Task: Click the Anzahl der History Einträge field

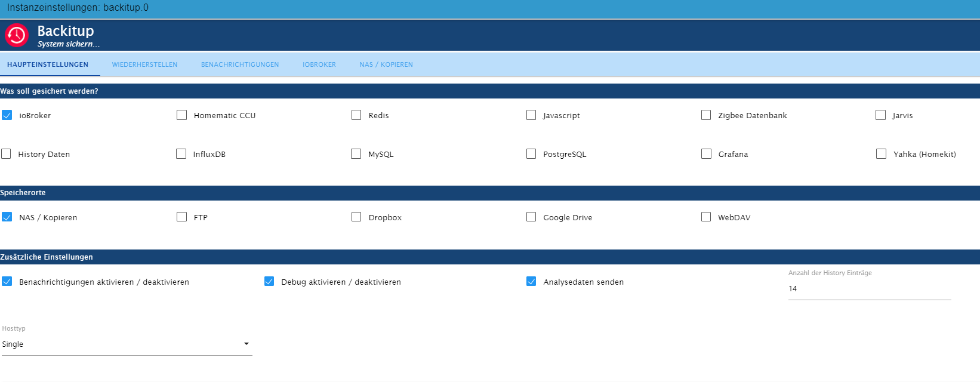Action: (870, 289)
